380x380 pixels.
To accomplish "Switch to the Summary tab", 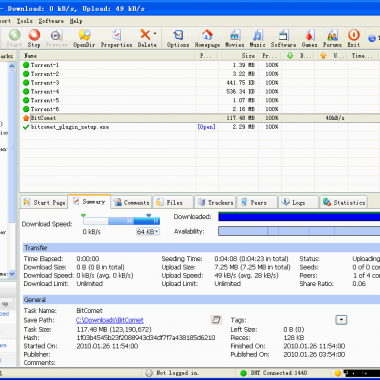I will (89, 202).
